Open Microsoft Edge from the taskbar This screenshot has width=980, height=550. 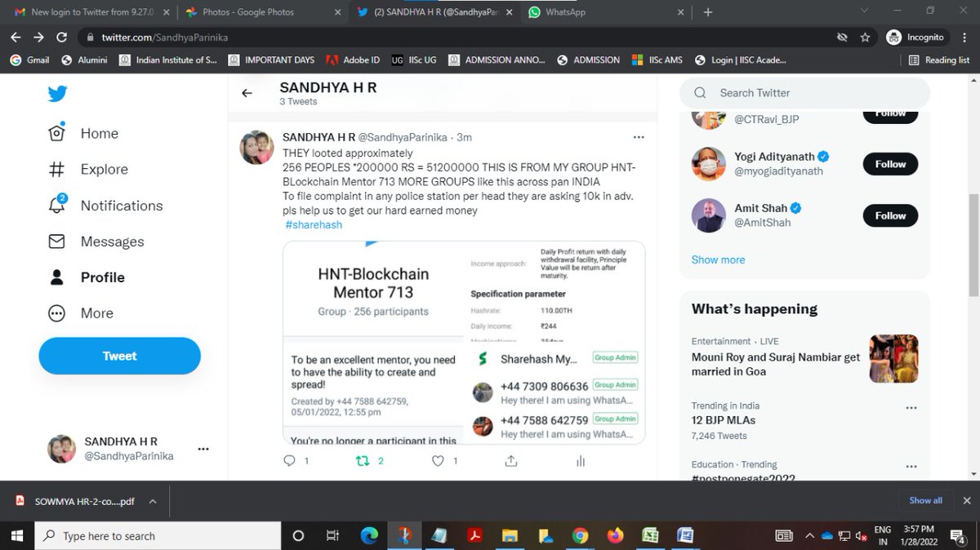[369, 536]
